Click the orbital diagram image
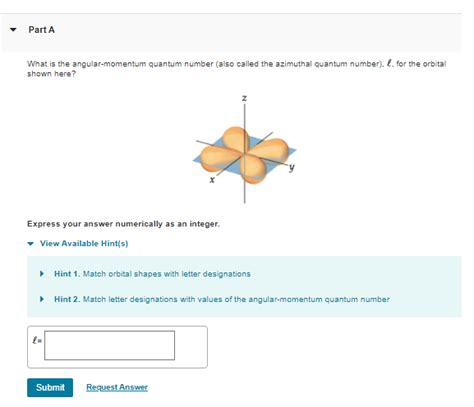Screen dimensions: 474x407 (x=245, y=149)
